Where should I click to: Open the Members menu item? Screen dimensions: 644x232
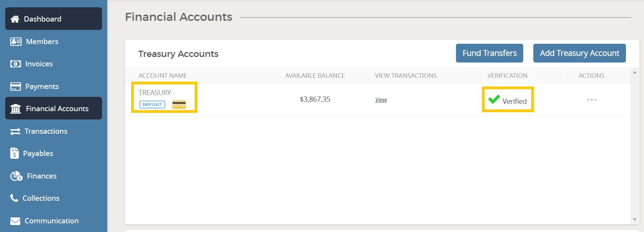click(42, 42)
